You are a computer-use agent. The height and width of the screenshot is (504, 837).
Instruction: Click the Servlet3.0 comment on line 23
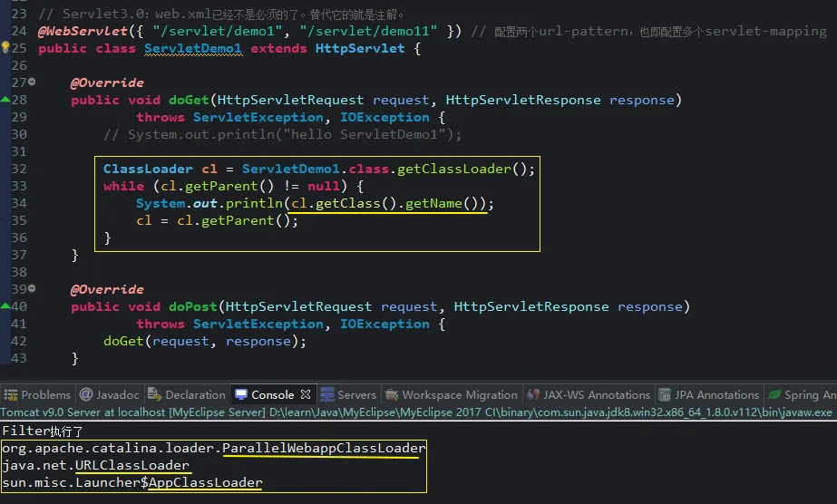tap(221, 14)
